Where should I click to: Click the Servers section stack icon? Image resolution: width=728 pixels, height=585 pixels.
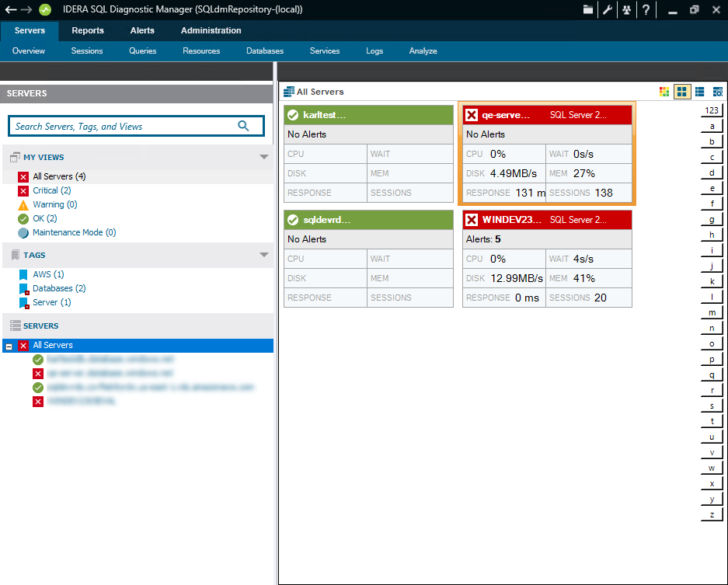click(x=16, y=326)
